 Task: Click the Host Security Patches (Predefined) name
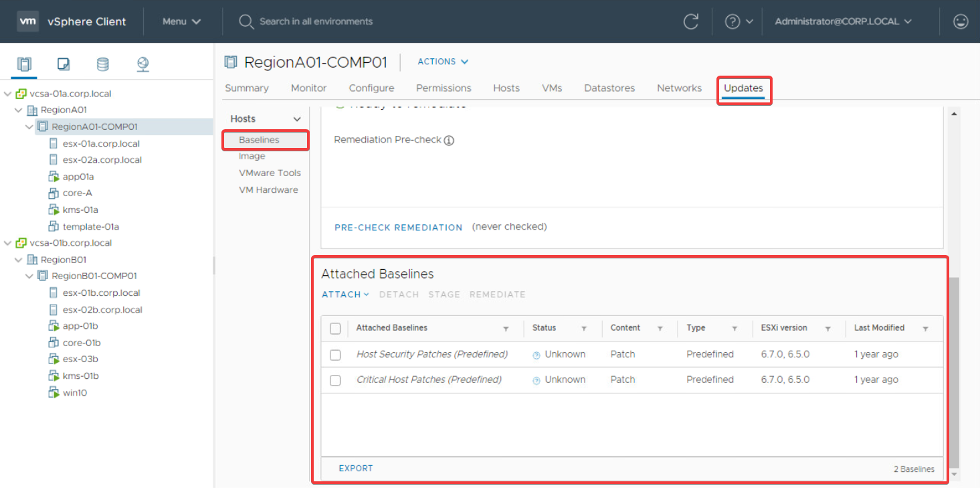pyautogui.click(x=432, y=354)
